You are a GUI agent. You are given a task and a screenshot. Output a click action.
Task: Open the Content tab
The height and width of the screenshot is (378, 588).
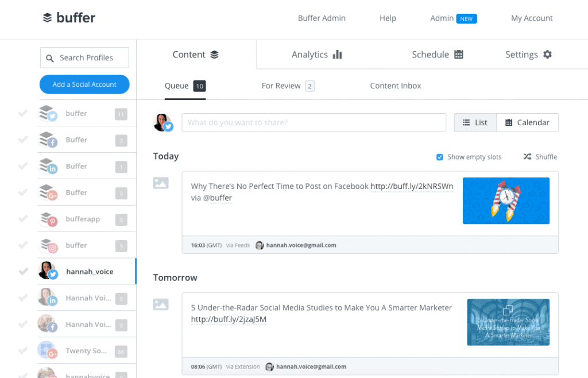point(196,55)
